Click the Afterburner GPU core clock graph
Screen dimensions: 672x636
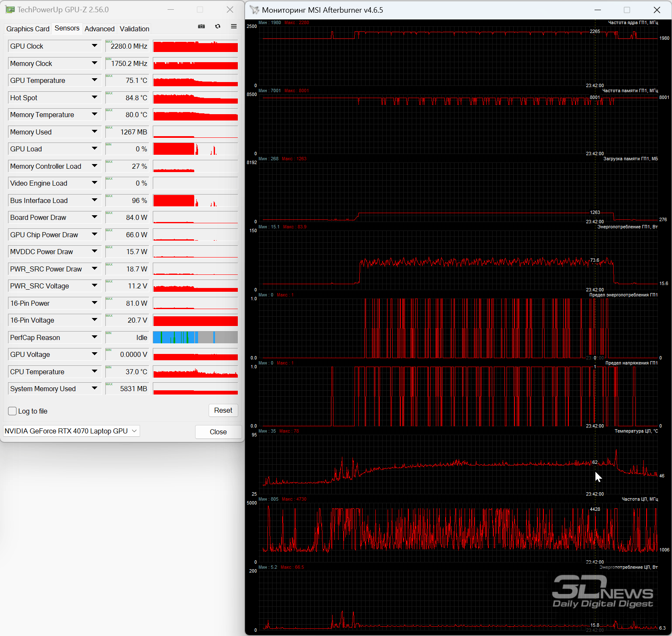pyautogui.click(x=458, y=56)
